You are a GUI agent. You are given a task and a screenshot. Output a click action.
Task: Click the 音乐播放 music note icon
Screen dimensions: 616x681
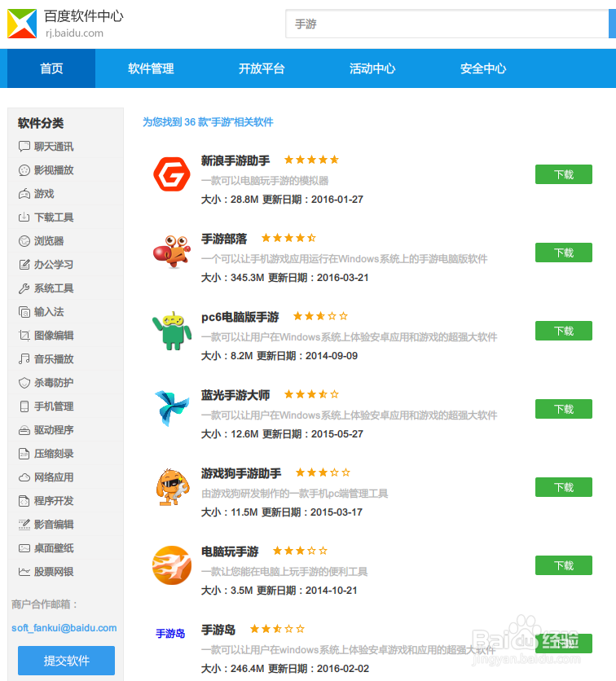24,359
